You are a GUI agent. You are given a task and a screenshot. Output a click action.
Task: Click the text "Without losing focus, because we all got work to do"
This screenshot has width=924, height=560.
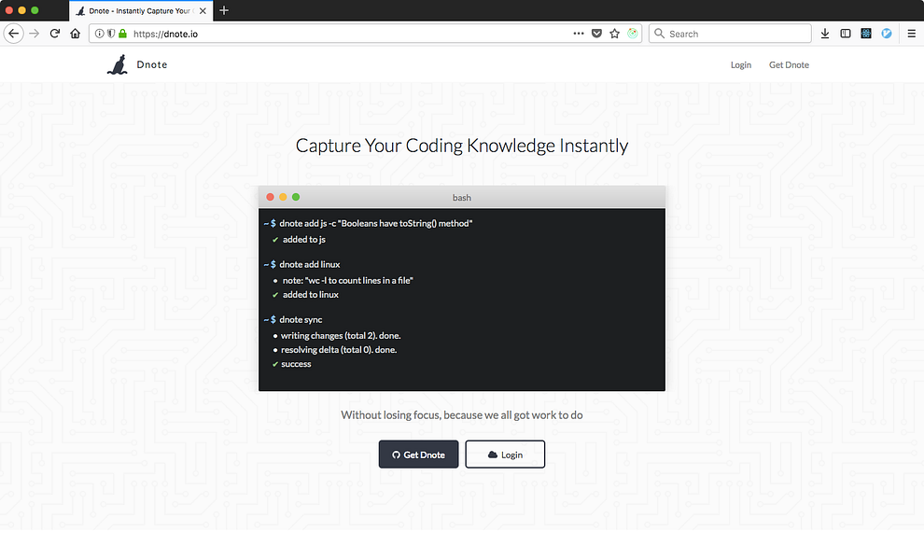click(462, 415)
